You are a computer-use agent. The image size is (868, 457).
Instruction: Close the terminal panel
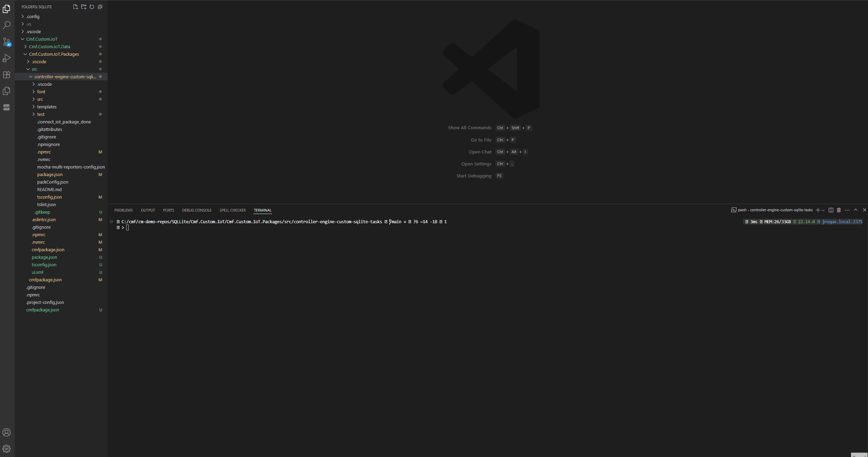tap(864, 210)
